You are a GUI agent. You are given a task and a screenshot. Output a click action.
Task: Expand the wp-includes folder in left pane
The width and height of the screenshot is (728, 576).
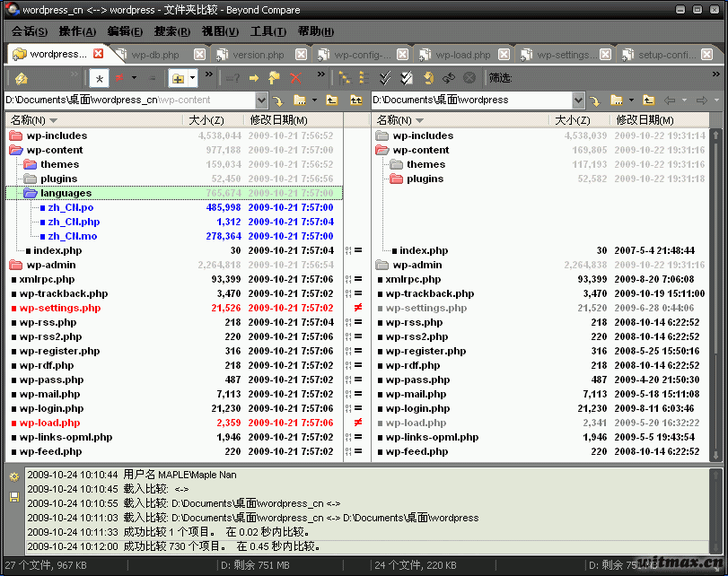click(x=16, y=135)
